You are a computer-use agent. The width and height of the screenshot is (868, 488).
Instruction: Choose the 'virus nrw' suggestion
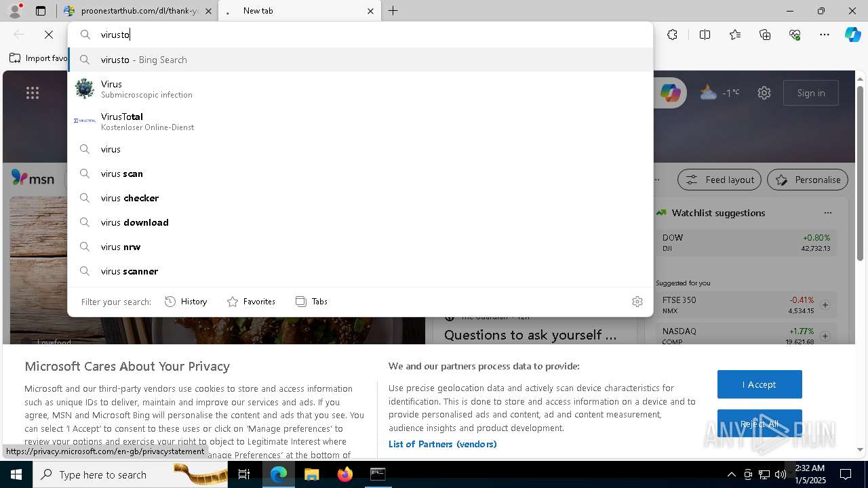(x=360, y=247)
